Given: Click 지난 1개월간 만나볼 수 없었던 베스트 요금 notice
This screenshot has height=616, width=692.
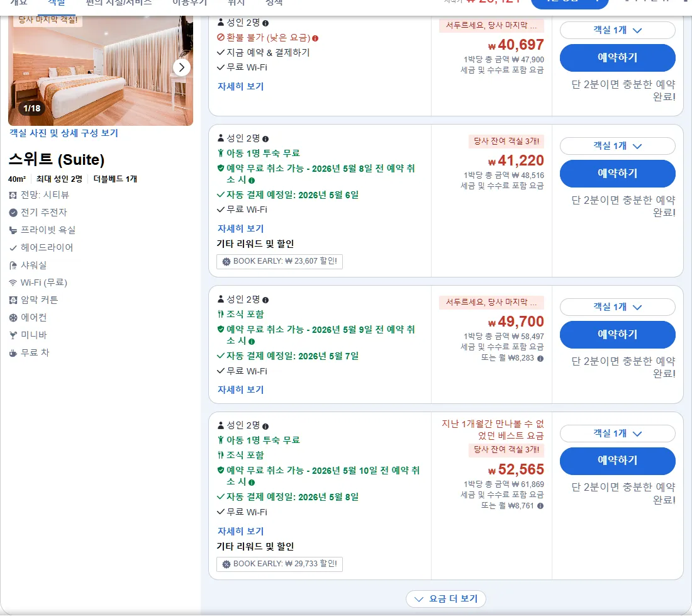Looking at the screenshot, I should pyautogui.click(x=493, y=430).
